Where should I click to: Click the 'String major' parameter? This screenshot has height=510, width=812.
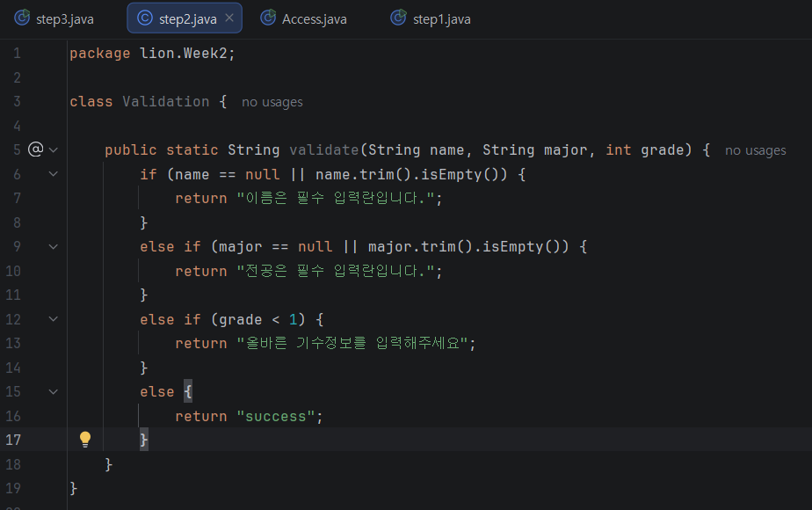pyautogui.click(x=535, y=150)
